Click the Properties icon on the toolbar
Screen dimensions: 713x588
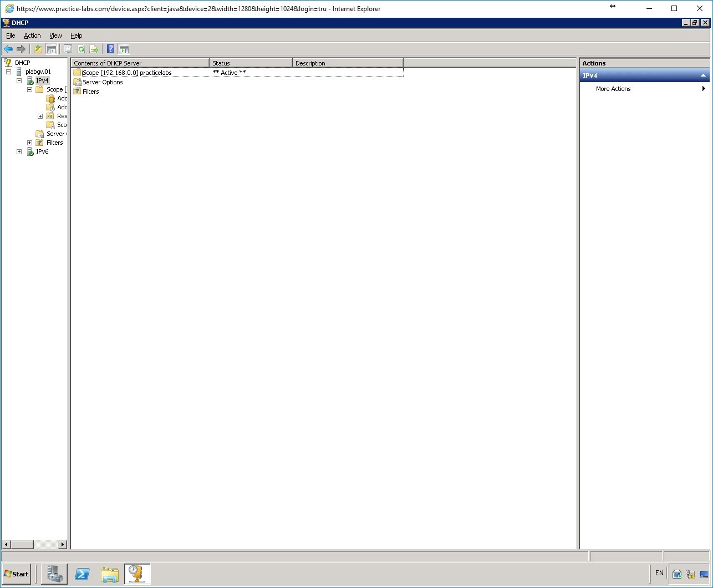click(68, 49)
